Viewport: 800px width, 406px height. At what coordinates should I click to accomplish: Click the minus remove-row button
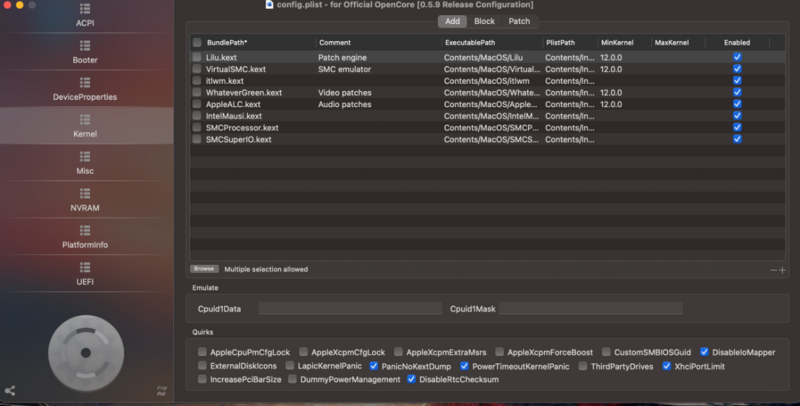(773, 270)
